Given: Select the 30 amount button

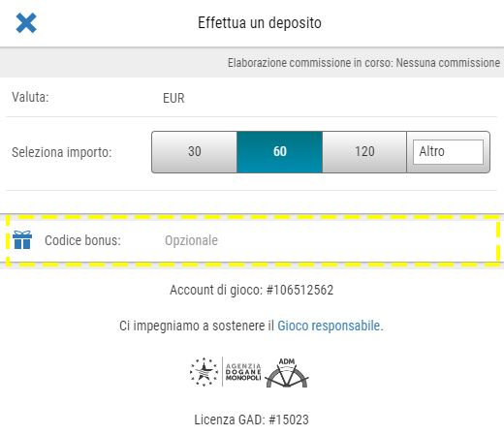Looking at the screenshot, I should coord(194,152).
